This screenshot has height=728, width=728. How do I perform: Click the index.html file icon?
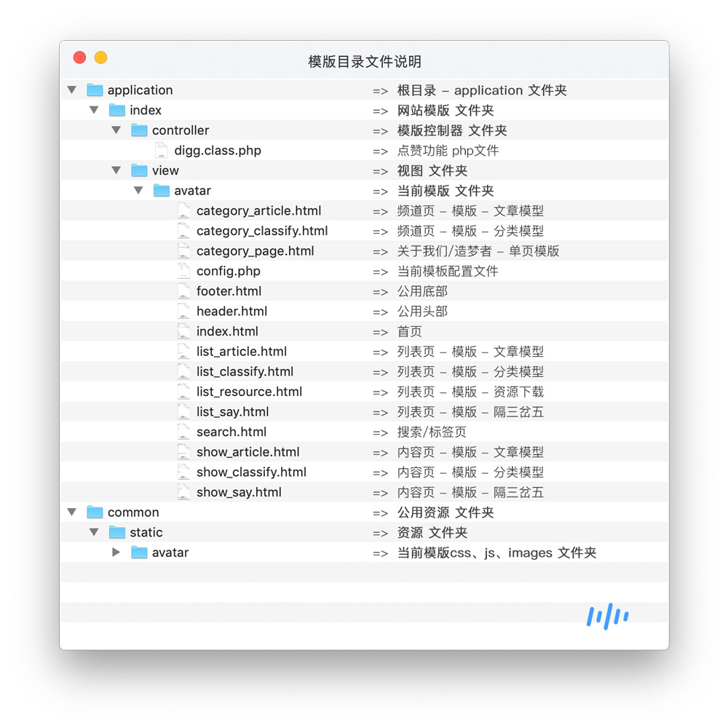click(184, 331)
